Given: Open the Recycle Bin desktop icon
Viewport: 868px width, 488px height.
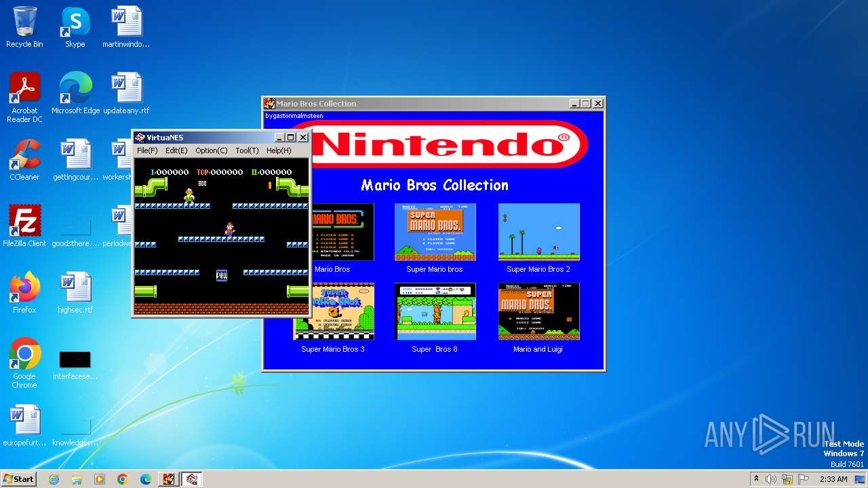Looking at the screenshot, I should pyautogui.click(x=24, y=27).
